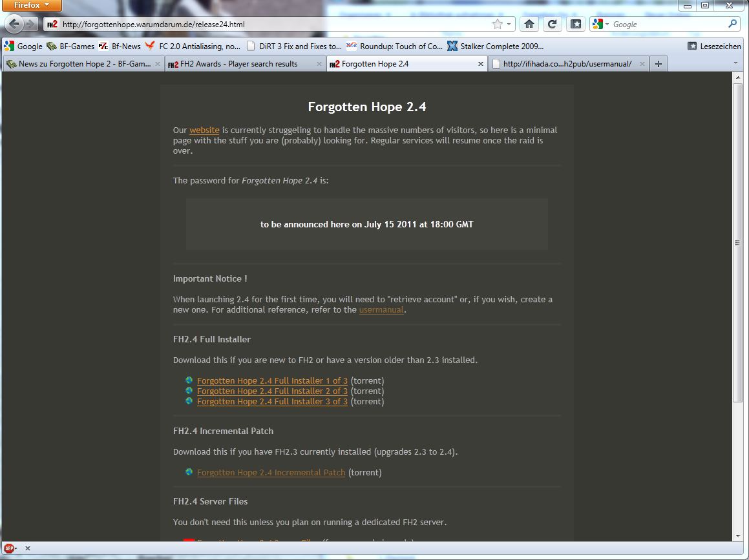Open the address bar history dropdown arrow
This screenshot has height=560, width=749.
pos(509,25)
